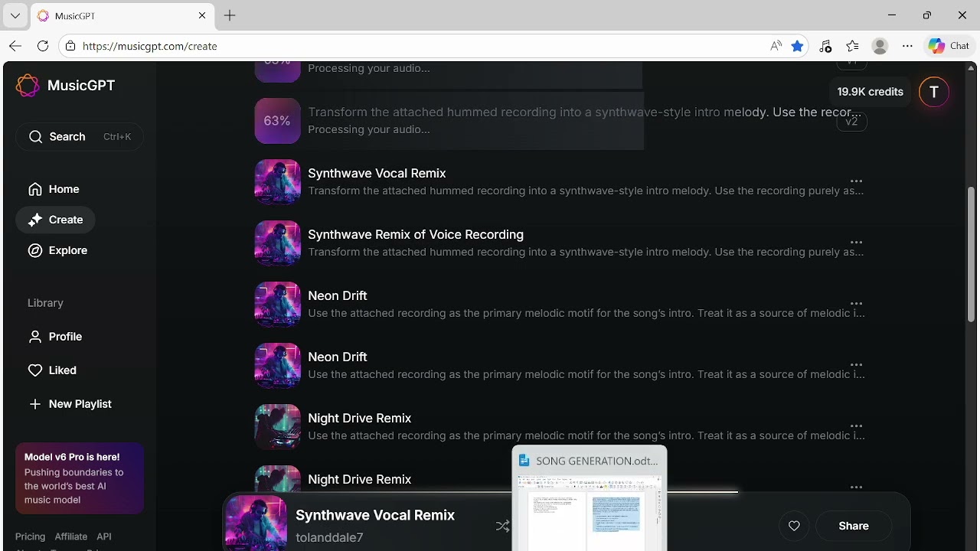This screenshot has height=551, width=980.
Task: Play Synthwave Remix of Voice Recording thumbnail
Action: tap(277, 243)
